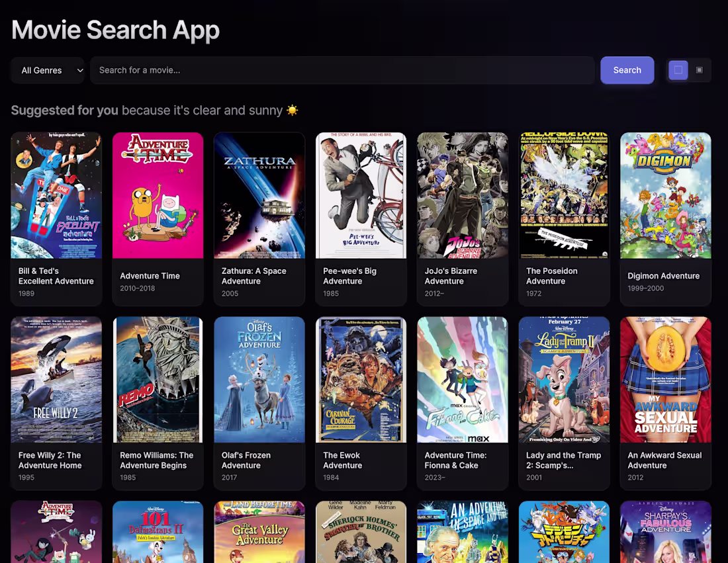Click the year 2017 under Olaf's Frozen Adventure
The height and width of the screenshot is (563, 728).
coord(230,478)
